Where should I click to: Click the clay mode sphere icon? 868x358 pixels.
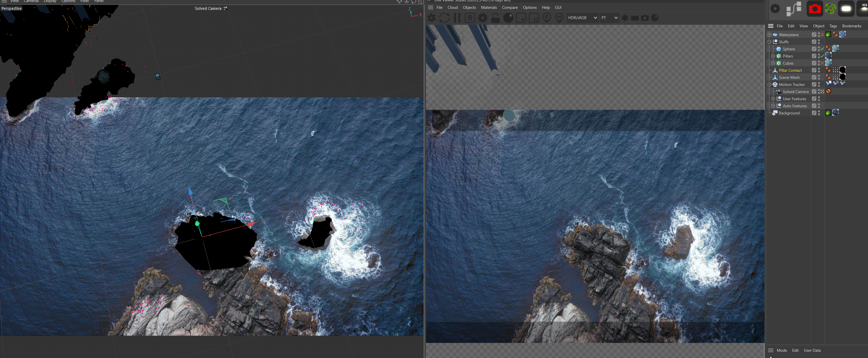(x=508, y=18)
